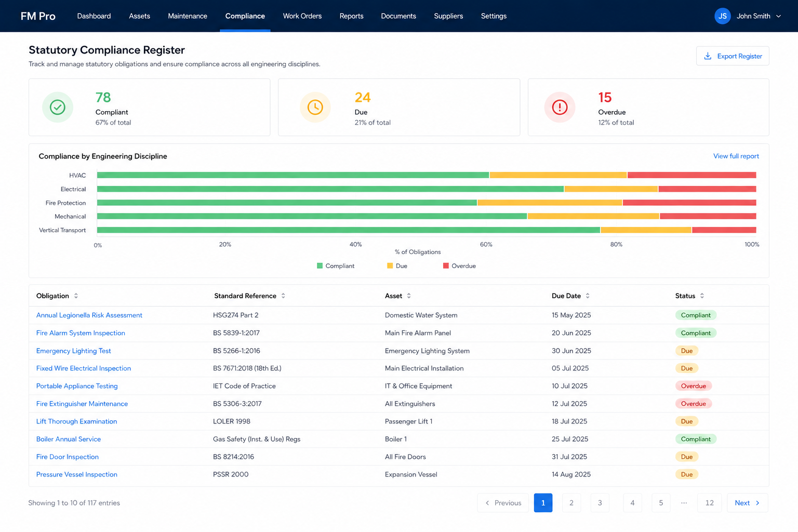This screenshot has width=798, height=532.
Task: Open the Reports navigation item
Action: click(351, 16)
